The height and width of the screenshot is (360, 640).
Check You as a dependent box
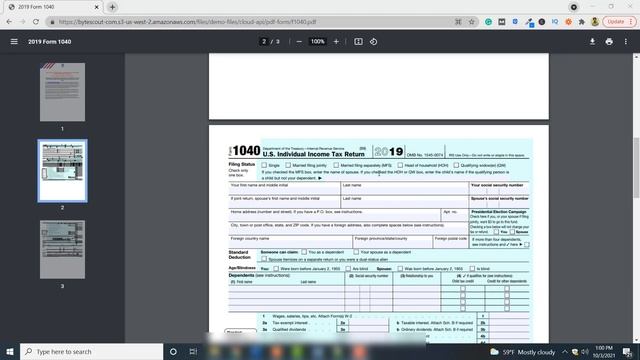tap(304, 252)
